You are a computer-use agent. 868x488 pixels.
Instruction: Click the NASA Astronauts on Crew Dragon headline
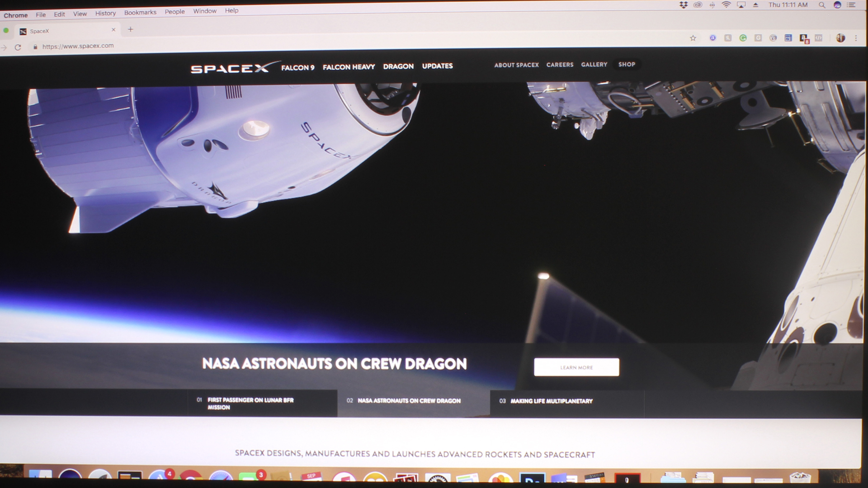[334, 364]
